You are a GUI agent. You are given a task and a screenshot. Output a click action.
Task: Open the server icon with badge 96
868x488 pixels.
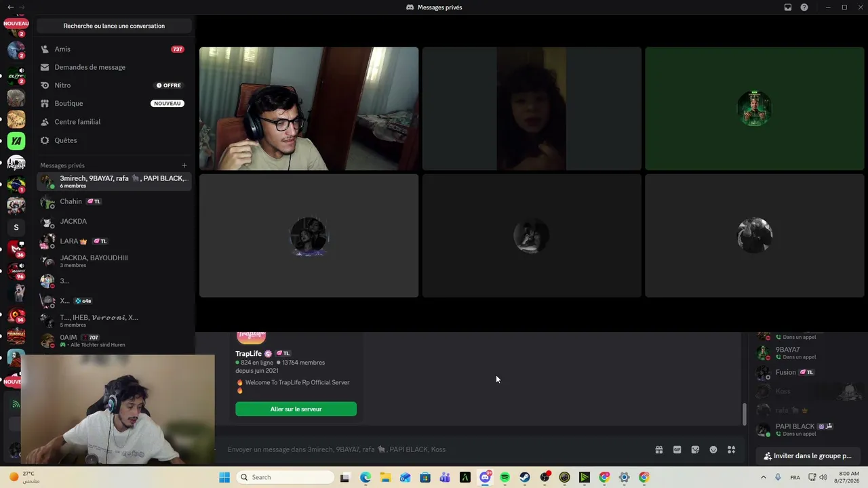click(16, 270)
